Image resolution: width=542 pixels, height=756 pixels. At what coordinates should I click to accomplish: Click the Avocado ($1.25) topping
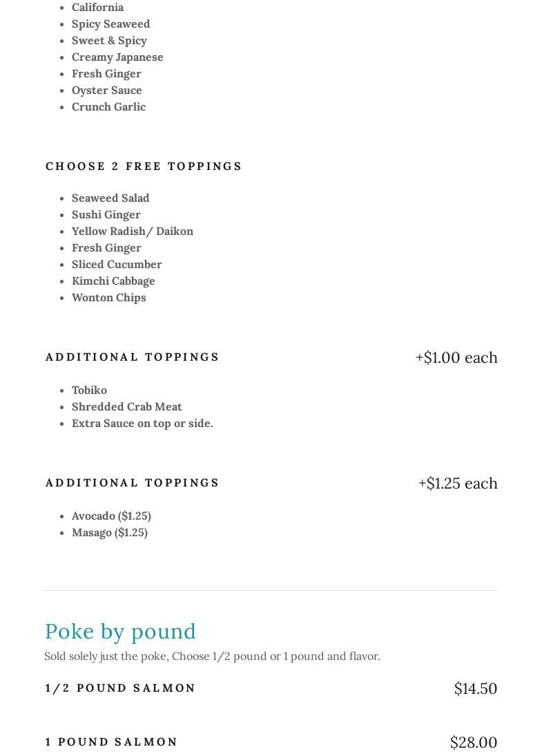[111, 516]
